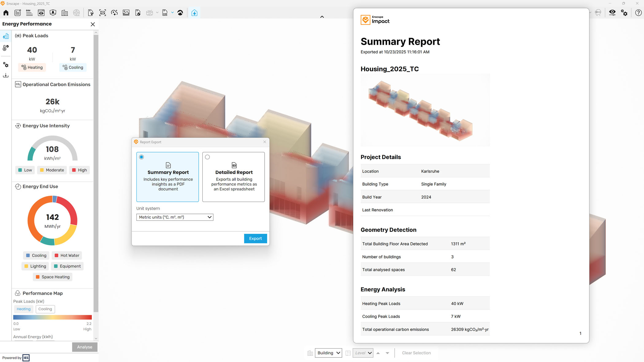Click the Home icon in the toolbar
The image size is (644, 362).
point(6,13)
